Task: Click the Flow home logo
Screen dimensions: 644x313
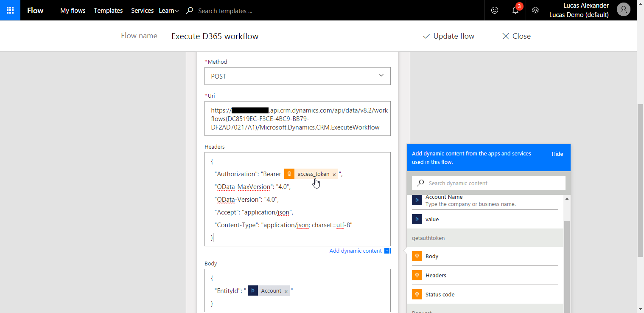Action: (x=35, y=11)
